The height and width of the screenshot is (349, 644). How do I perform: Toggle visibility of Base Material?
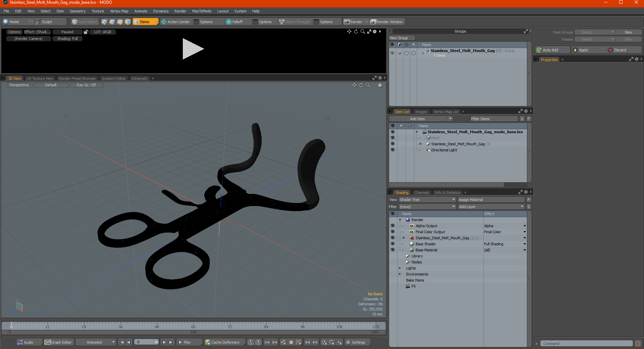[392, 250]
